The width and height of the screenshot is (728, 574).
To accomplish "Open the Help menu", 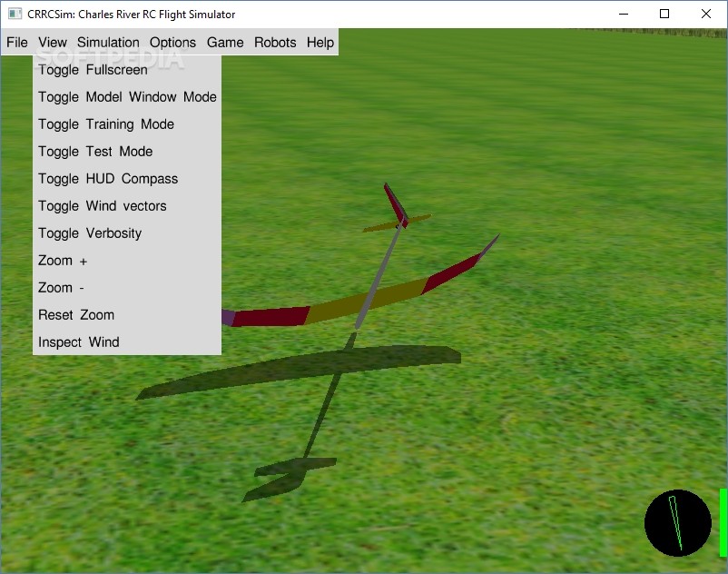I will coord(320,43).
